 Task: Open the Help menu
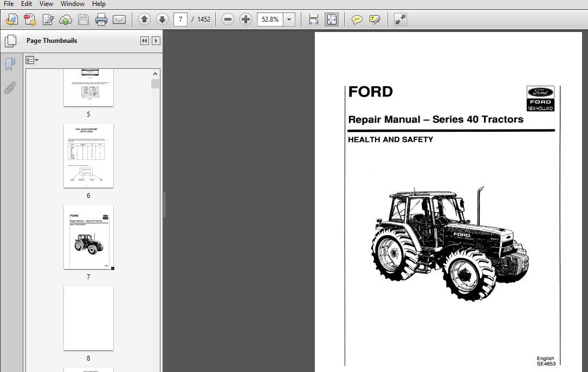[99, 4]
